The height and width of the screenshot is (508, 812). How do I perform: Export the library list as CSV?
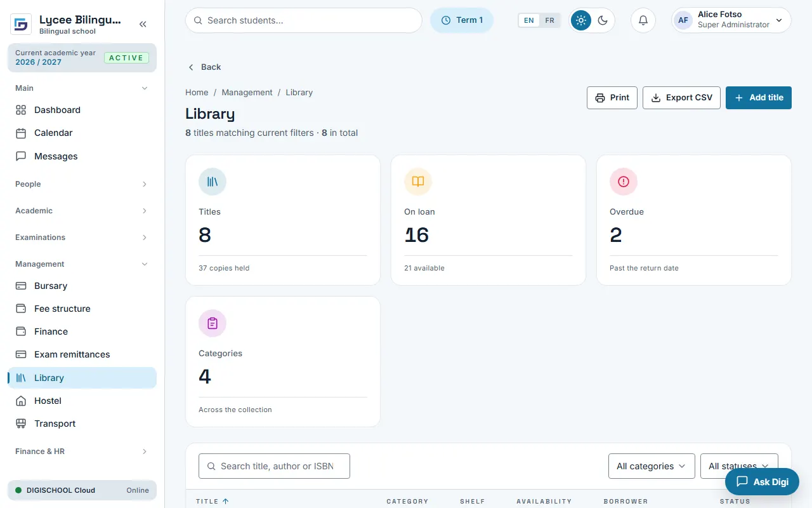click(x=682, y=98)
